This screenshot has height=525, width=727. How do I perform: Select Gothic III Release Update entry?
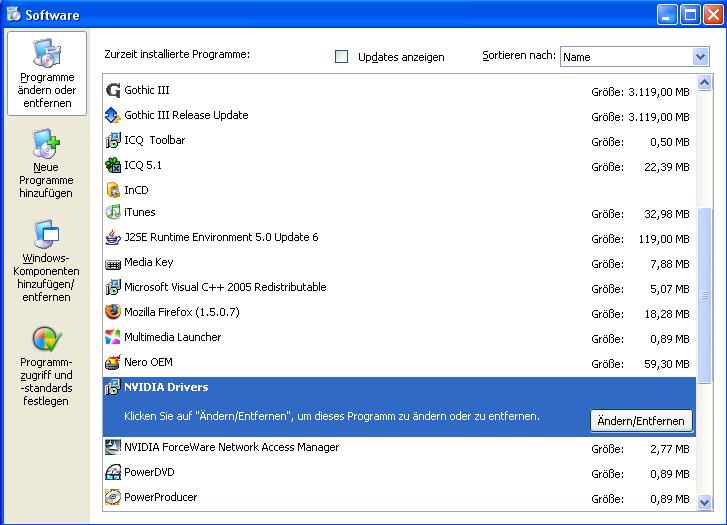point(186,115)
